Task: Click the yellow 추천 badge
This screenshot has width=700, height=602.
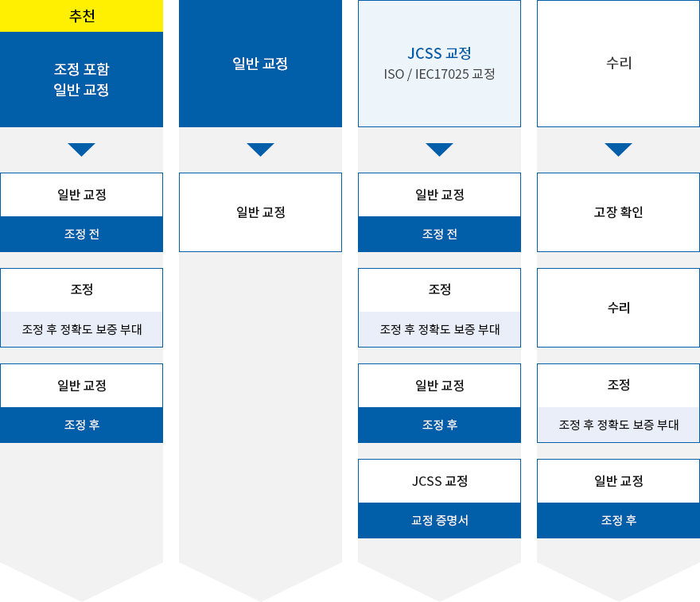Action: pyautogui.click(x=81, y=16)
